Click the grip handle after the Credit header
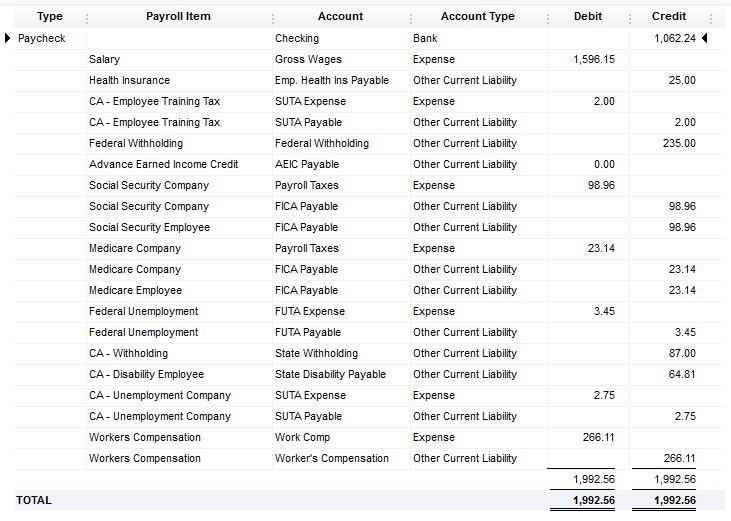Image resolution: width=731 pixels, height=521 pixels. [710, 17]
